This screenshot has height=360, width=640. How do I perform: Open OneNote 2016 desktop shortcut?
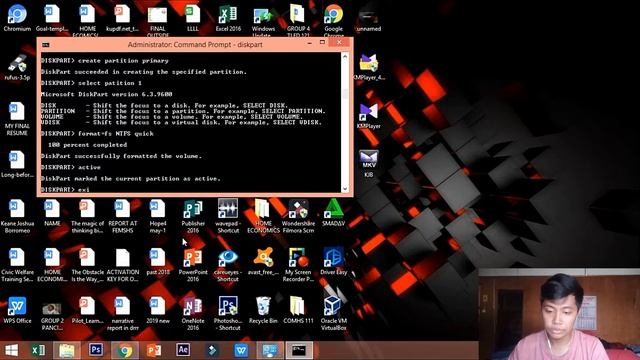pos(193,313)
